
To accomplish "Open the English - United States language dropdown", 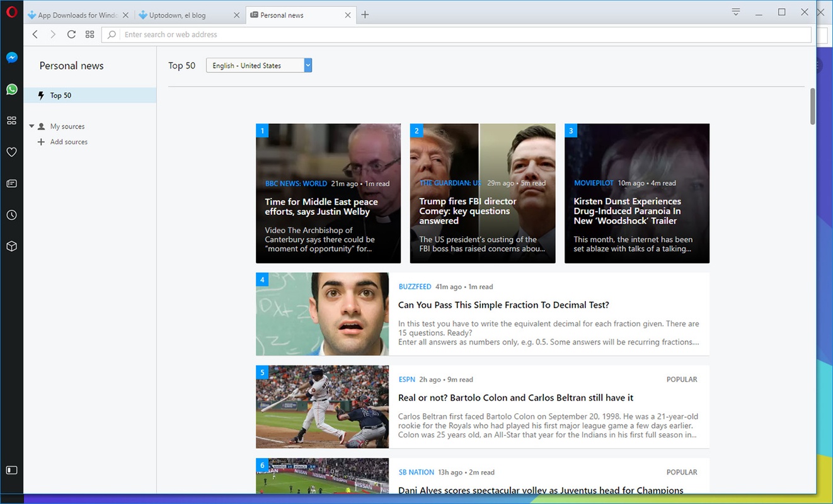I will pos(259,66).
